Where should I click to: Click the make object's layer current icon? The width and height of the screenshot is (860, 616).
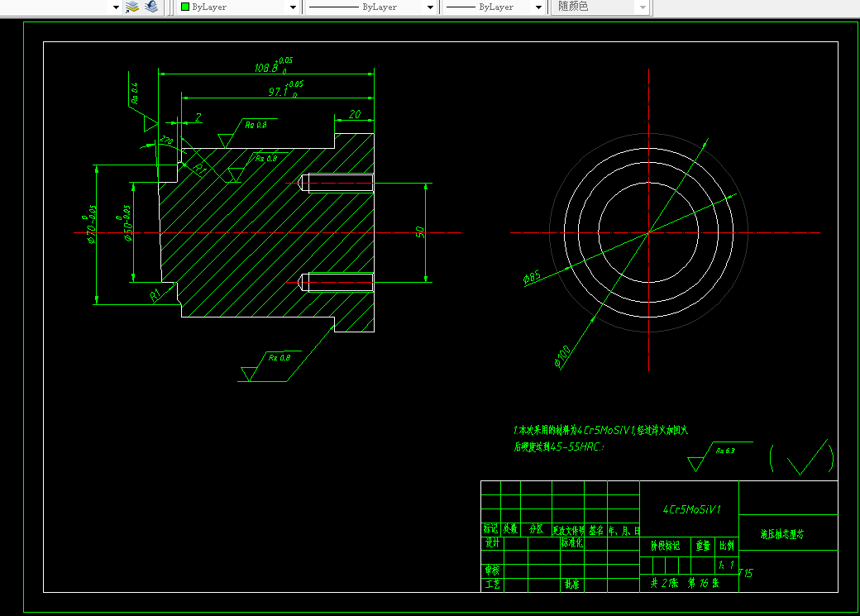tap(132, 7)
